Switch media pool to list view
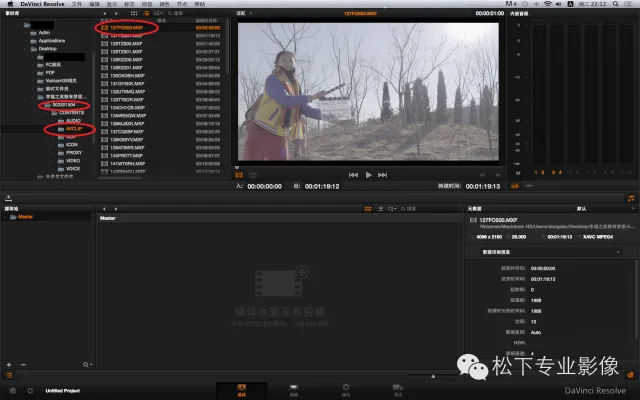640x400 pixels. coord(380,209)
